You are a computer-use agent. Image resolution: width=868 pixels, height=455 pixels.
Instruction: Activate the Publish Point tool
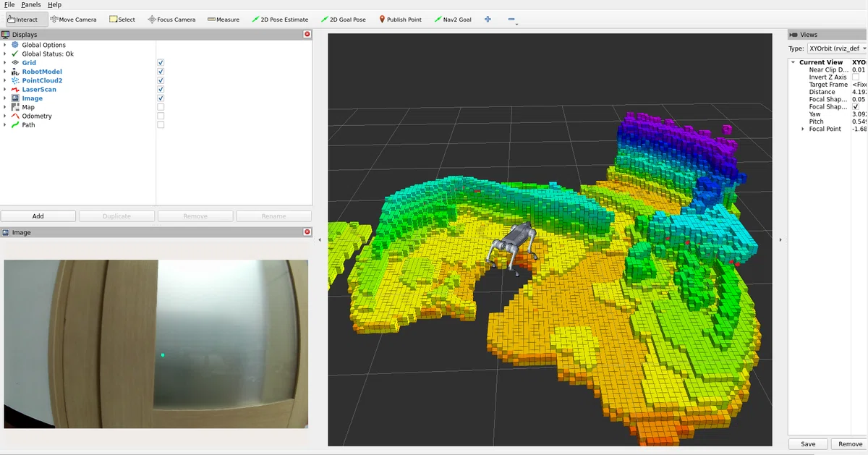(400, 20)
